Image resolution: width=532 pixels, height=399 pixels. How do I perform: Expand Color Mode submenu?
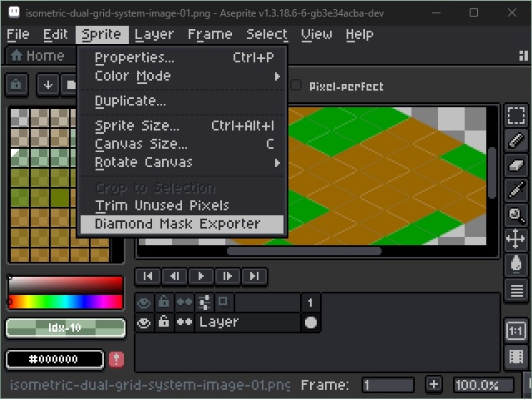click(x=182, y=76)
